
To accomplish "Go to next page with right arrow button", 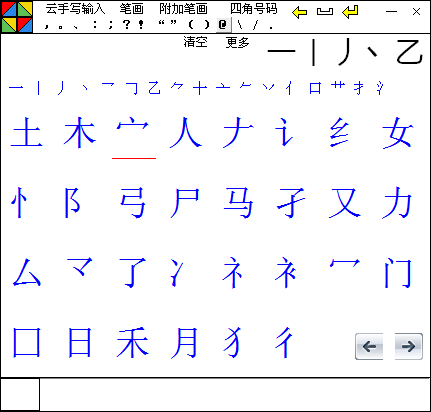I will (409, 346).
